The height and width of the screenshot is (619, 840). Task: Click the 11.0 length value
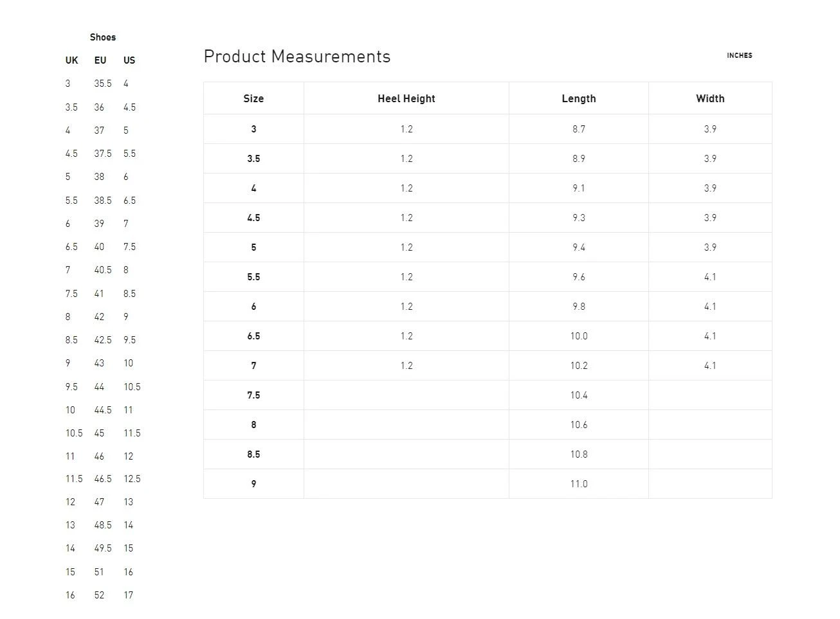click(x=578, y=484)
